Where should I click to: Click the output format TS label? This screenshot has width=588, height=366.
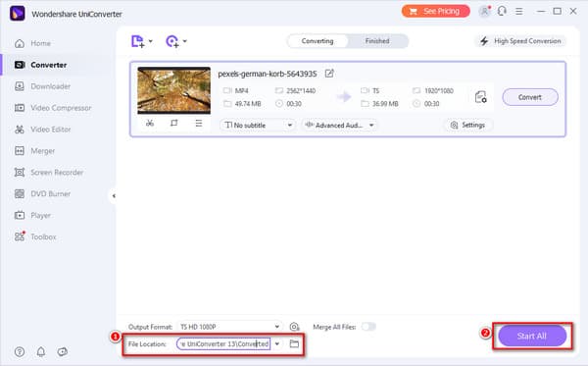375,91
